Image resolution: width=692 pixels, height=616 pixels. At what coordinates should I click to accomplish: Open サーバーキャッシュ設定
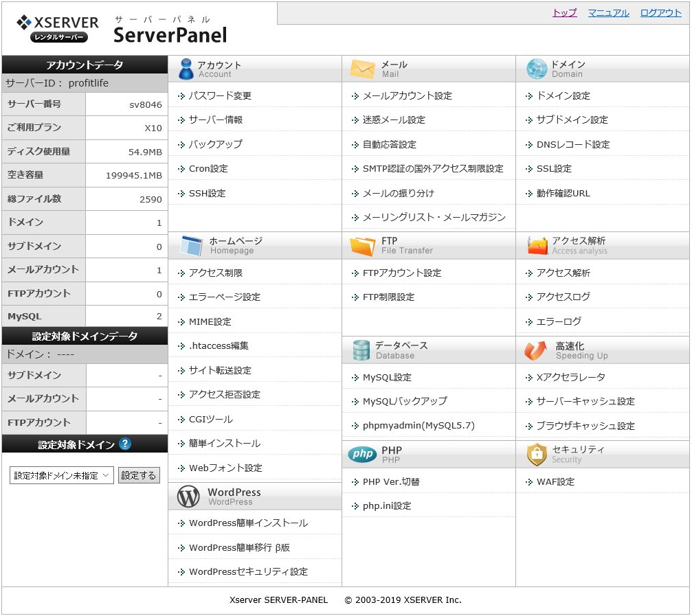(x=585, y=401)
